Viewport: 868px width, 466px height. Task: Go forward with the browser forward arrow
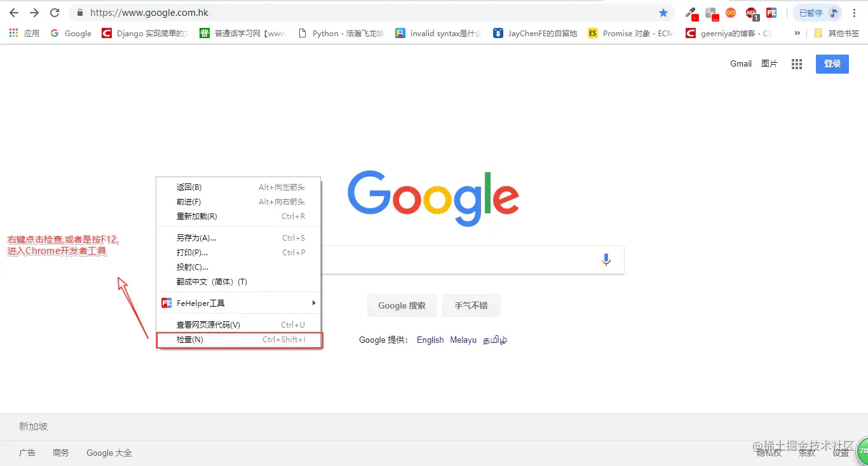(34, 13)
